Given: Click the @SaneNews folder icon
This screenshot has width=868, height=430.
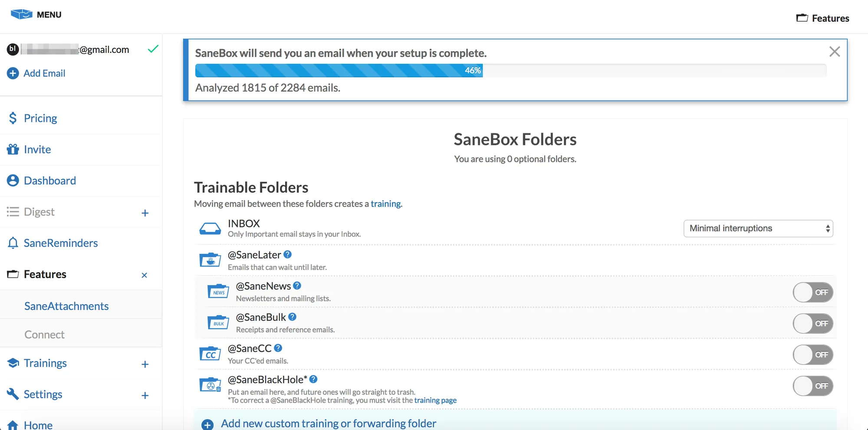Looking at the screenshot, I should 218,291.
